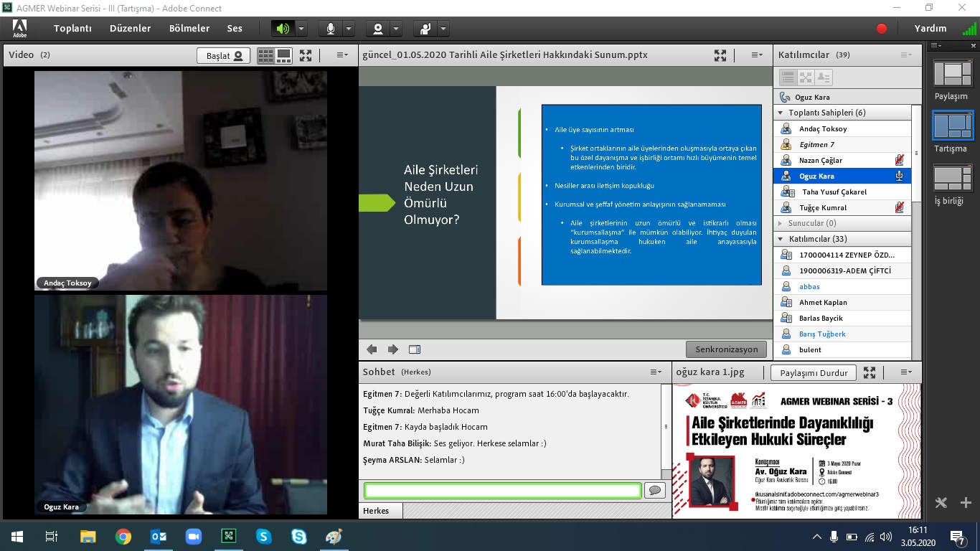Toggle the webcam icon in top toolbar

[378, 29]
